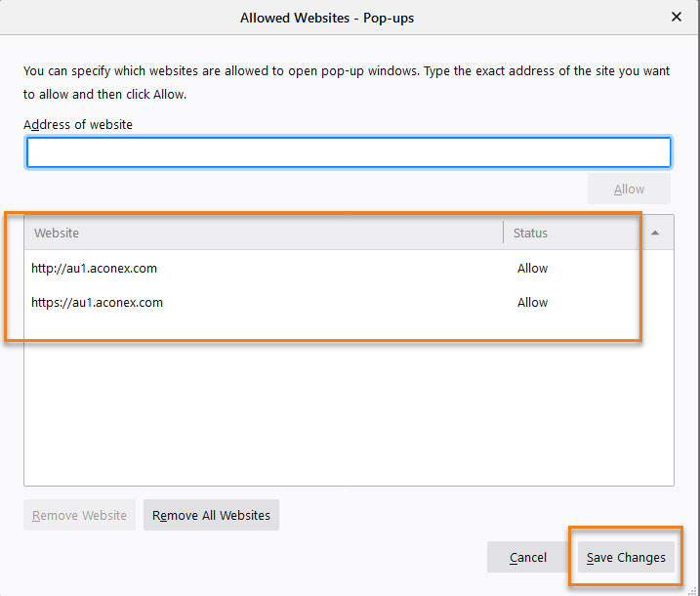Click the resize grip at dialog corner

[x=693, y=590]
